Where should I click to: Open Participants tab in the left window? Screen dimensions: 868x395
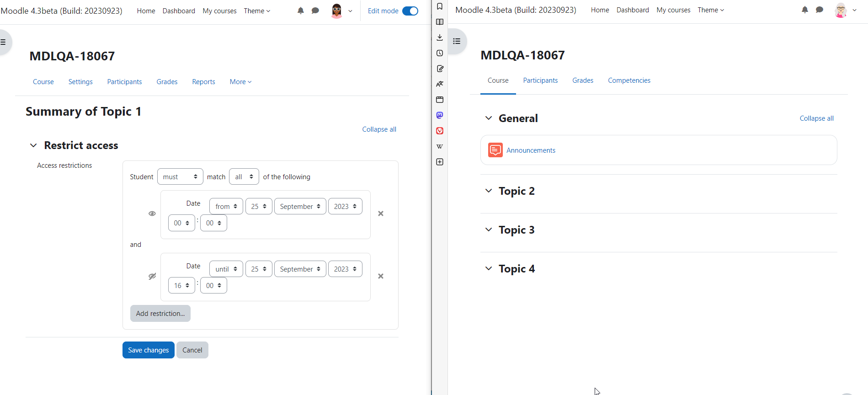click(x=124, y=82)
